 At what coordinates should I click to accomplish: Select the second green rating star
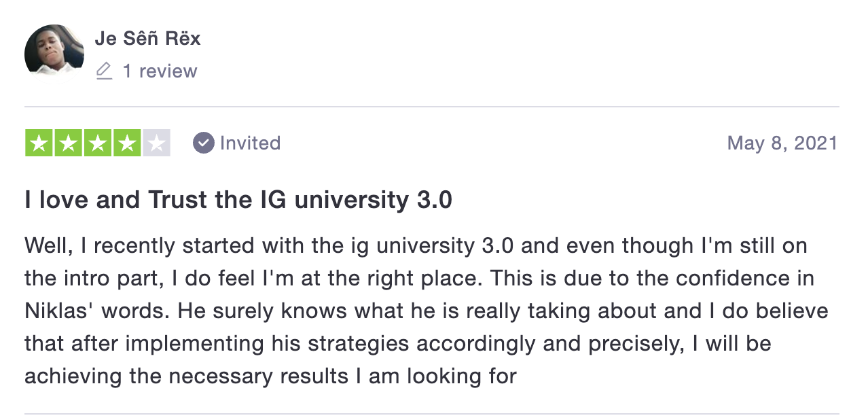click(x=69, y=143)
